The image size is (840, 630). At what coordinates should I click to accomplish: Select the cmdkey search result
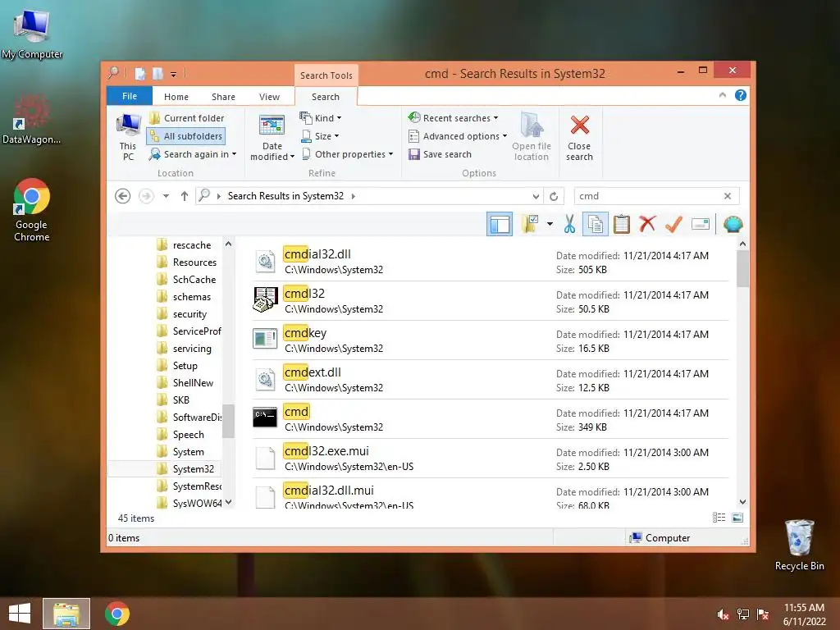(x=491, y=340)
